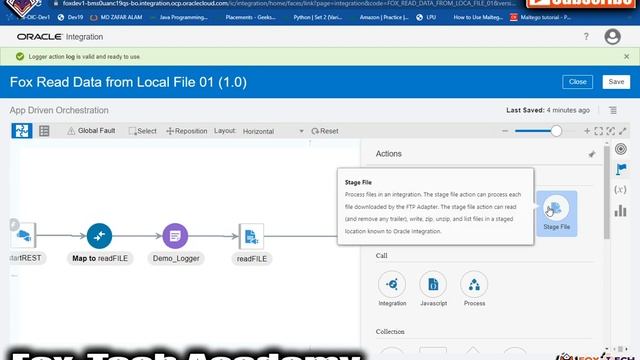Open Global Fault handler
This screenshot has width=640, height=360.
point(91,131)
